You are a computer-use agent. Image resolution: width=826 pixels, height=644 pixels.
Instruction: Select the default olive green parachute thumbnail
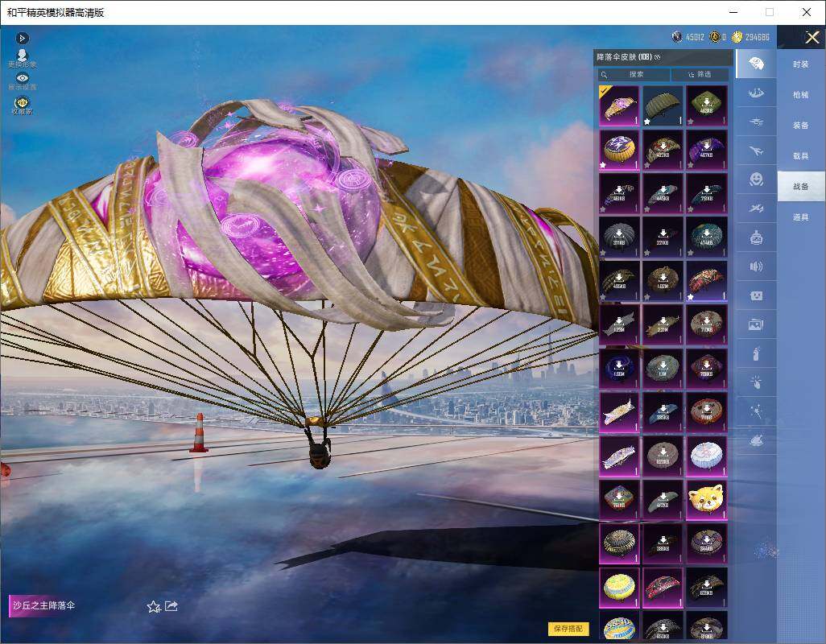[663, 105]
